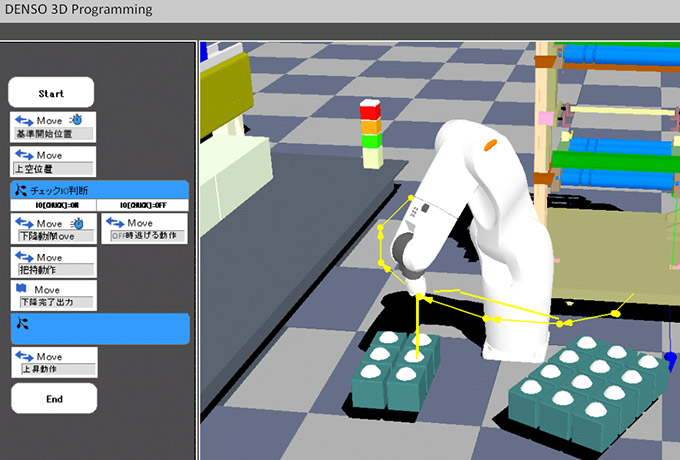The height and width of the screenshot is (460, 680).
Task: Select the 下降完了出力 name field
Action: click(x=55, y=302)
